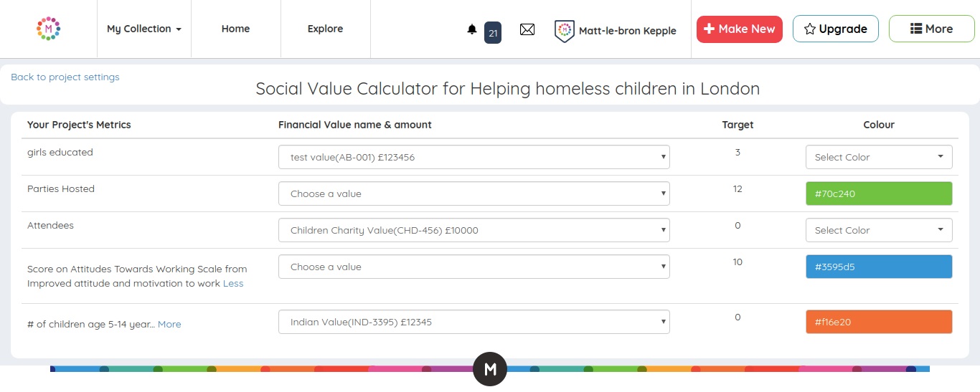The width and height of the screenshot is (980, 392).
Task: Open the Indian Value financial dropdown
Action: click(x=474, y=322)
